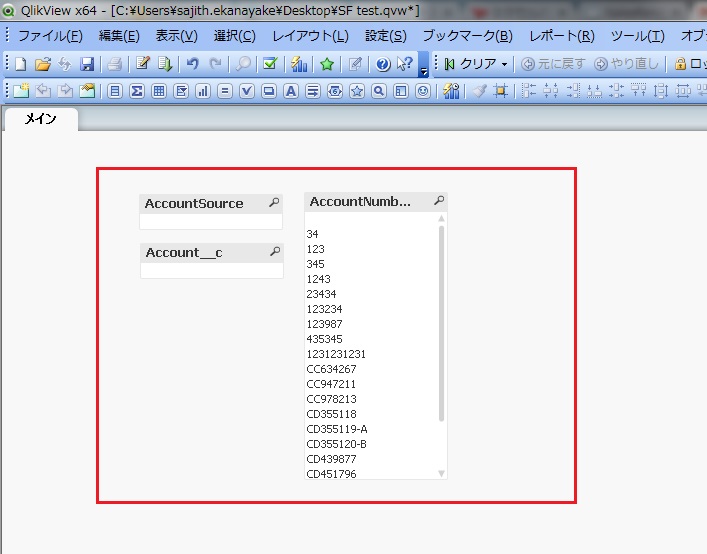Open the Time Chart wizard
Viewport: 707px width, 554px height.
coord(451,91)
